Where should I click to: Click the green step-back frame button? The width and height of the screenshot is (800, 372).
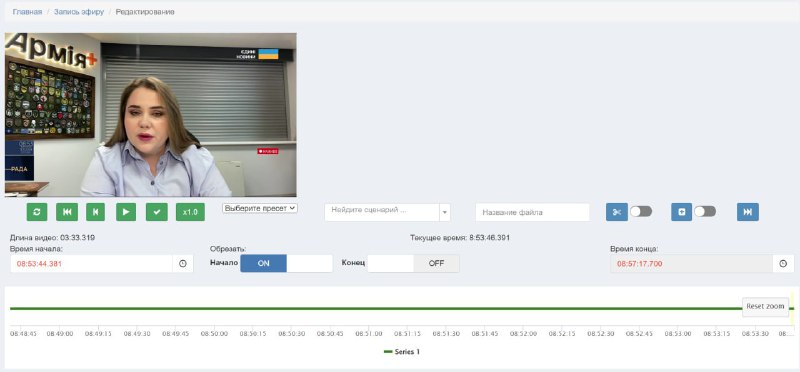pos(95,212)
